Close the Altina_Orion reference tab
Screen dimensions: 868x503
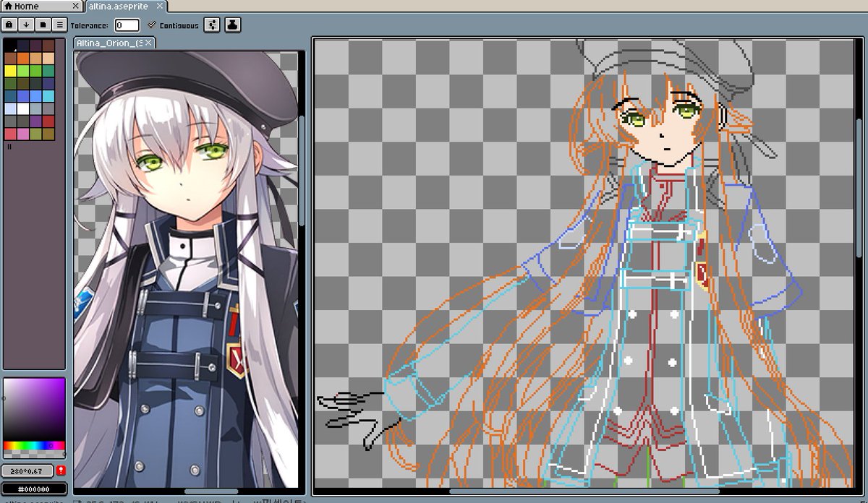point(148,43)
